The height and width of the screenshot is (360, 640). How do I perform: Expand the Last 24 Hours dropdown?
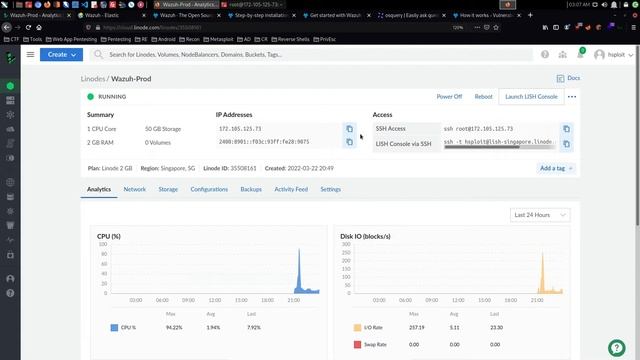(540, 215)
